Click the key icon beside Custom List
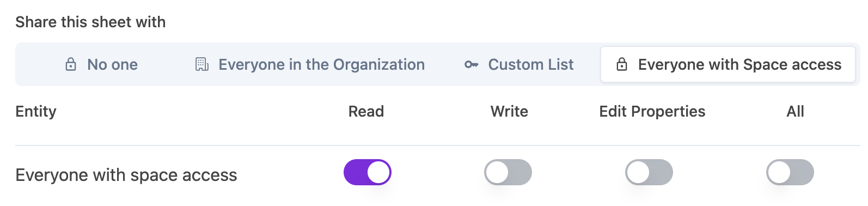 tap(471, 64)
